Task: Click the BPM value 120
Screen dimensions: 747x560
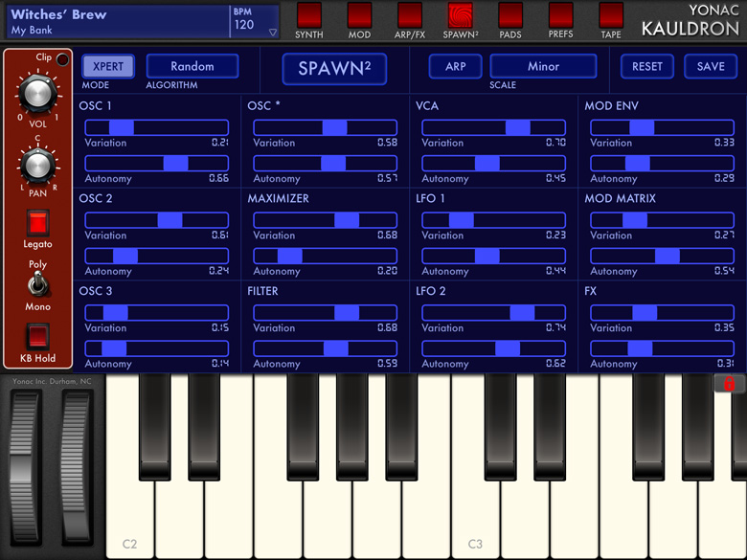Action: point(244,25)
